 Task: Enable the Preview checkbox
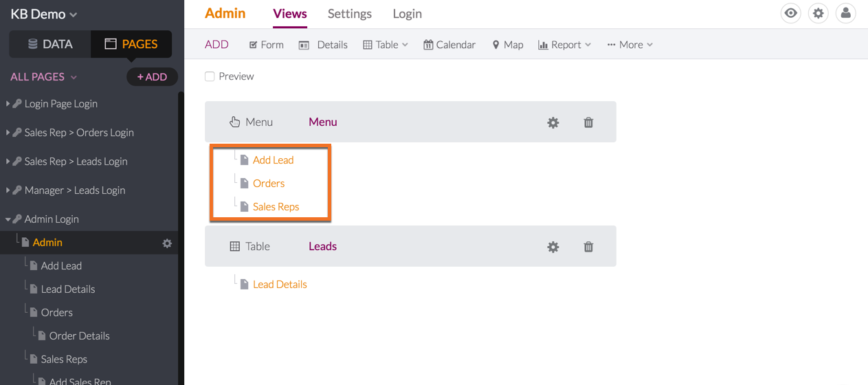(210, 76)
